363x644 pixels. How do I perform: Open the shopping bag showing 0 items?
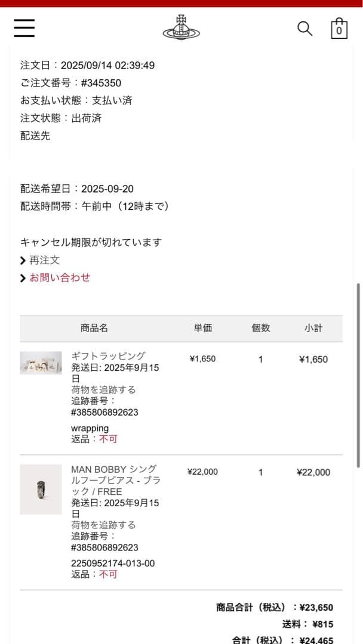(339, 28)
